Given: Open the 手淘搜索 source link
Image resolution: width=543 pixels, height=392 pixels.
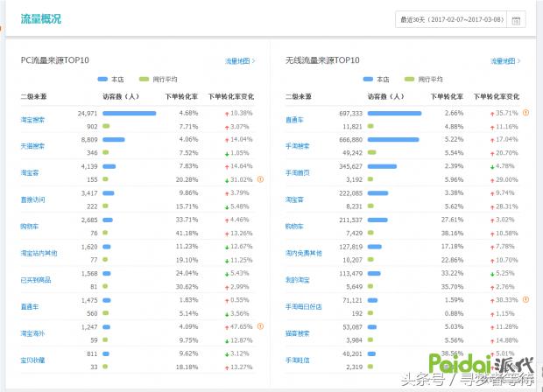Looking at the screenshot, I should pos(298,146).
